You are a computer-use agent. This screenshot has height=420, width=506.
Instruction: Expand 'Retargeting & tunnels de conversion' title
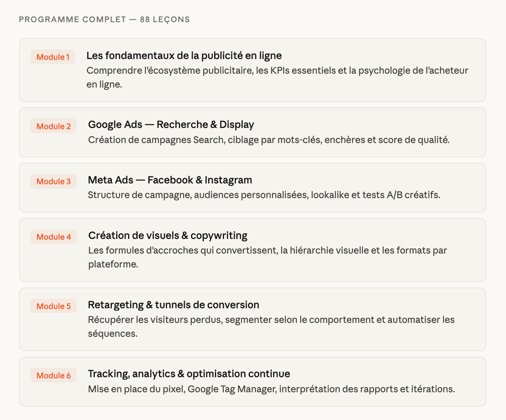pyautogui.click(x=173, y=305)
